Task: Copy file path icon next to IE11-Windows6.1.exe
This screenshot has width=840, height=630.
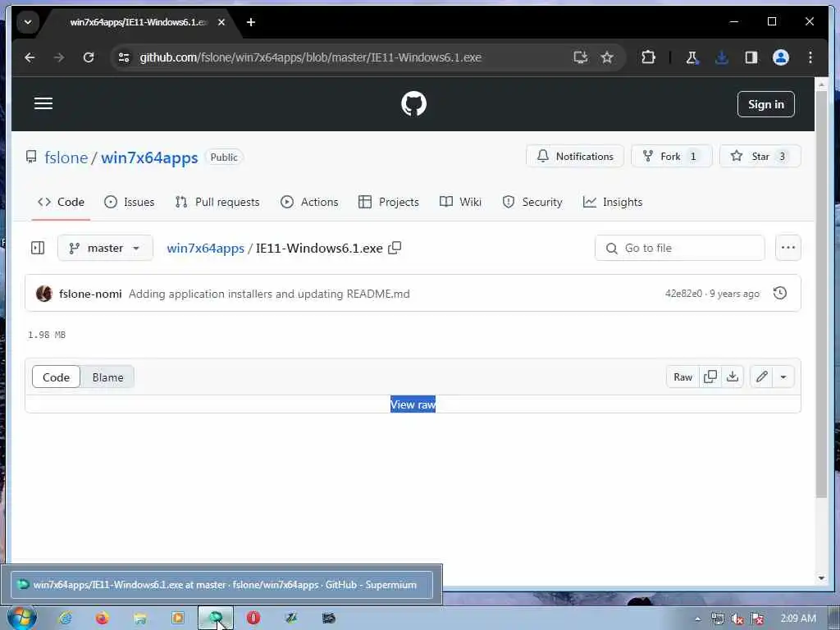Action: (395, 248)
